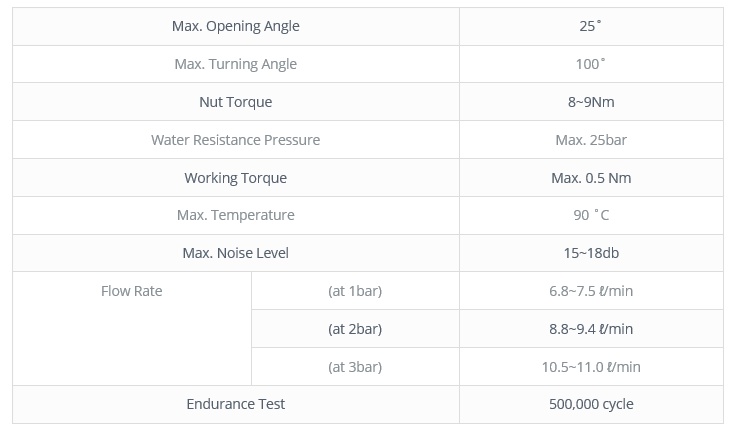Click the Flow Rate label
Screen dimensions: 738x441
(x=132, y=291)
